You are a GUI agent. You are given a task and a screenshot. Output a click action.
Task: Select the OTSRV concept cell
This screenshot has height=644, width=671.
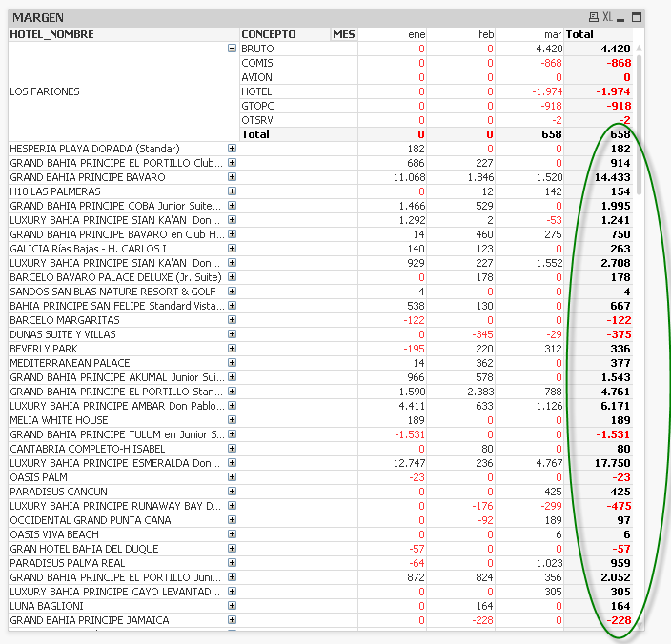298,120
